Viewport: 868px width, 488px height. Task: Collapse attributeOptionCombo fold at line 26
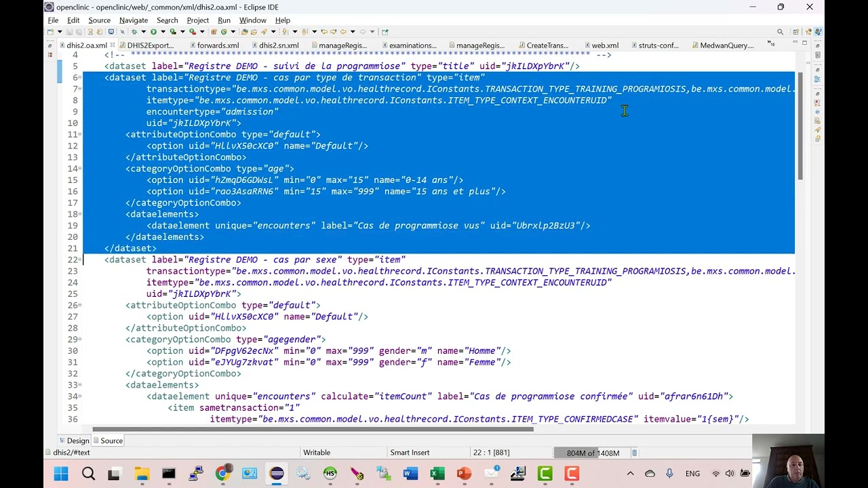[81, 306]
